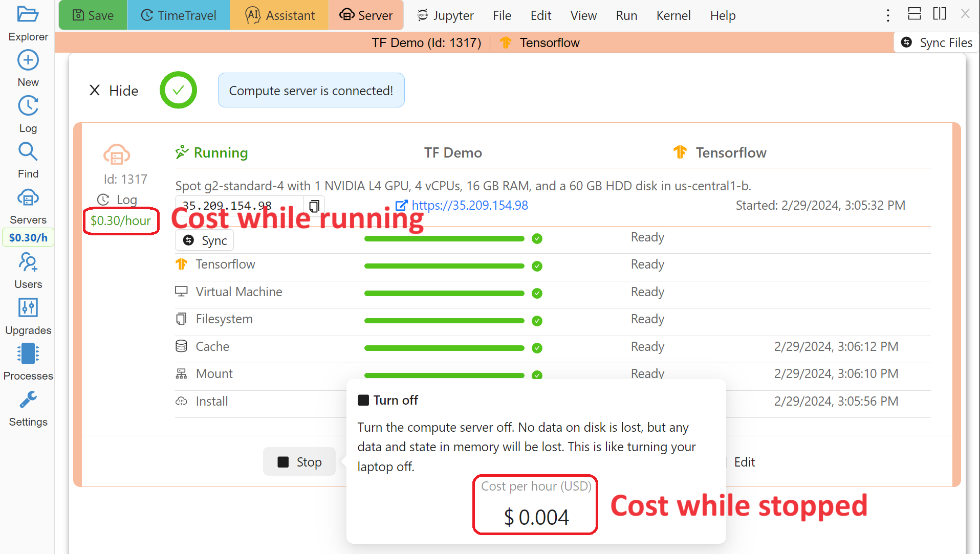Stop the compute server
This screenshot has height=554, width=980.
(299, 462)
